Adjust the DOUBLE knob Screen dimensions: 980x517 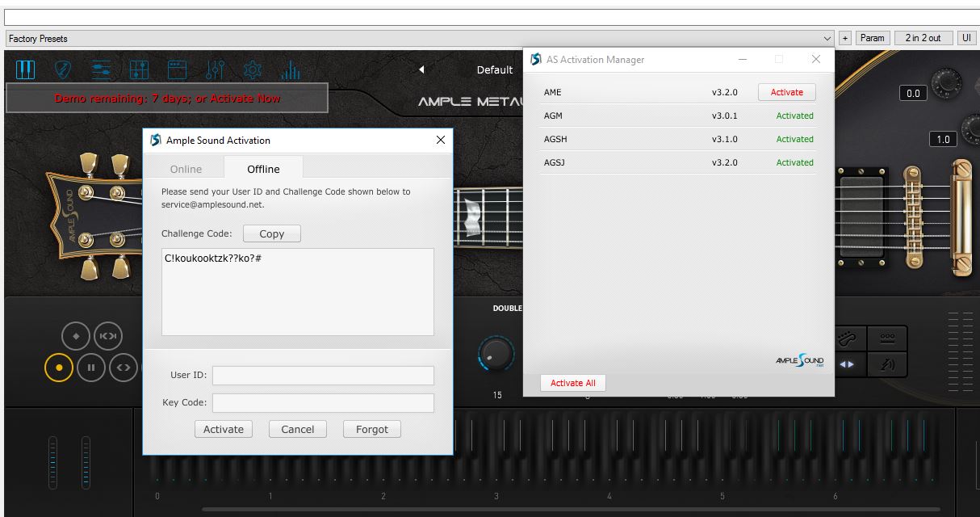[x=496, y=354]
